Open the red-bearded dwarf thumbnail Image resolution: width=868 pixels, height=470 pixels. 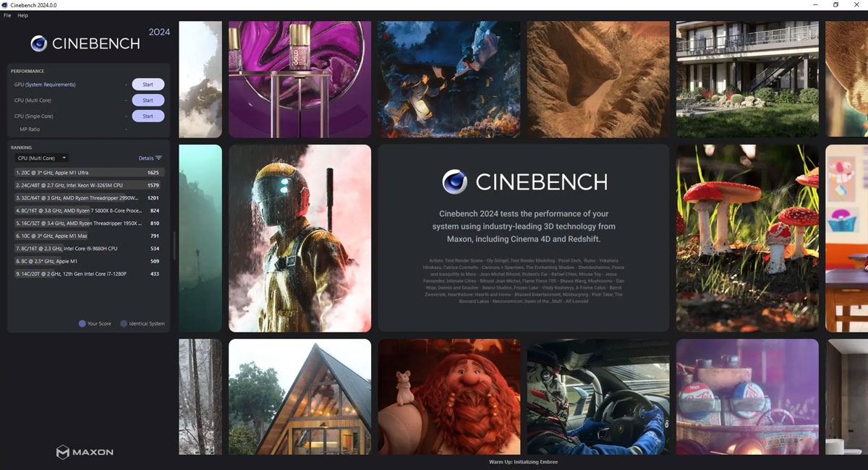point(449,397)
